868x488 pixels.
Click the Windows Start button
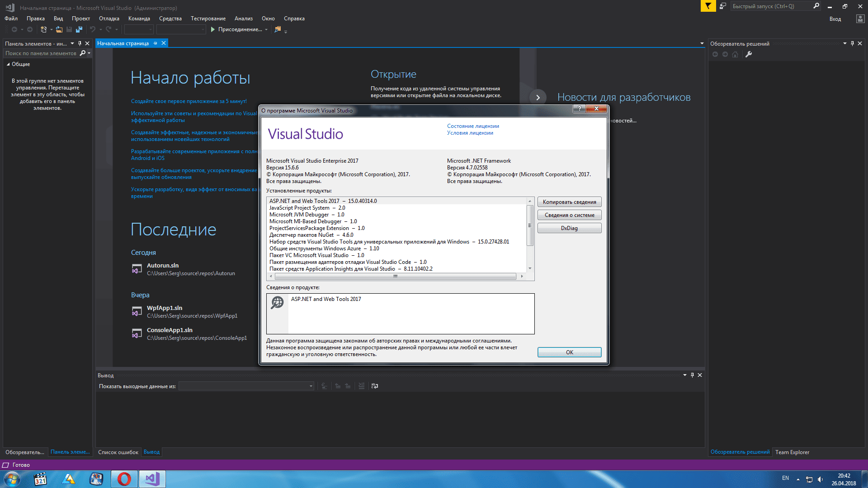[12, 479]
